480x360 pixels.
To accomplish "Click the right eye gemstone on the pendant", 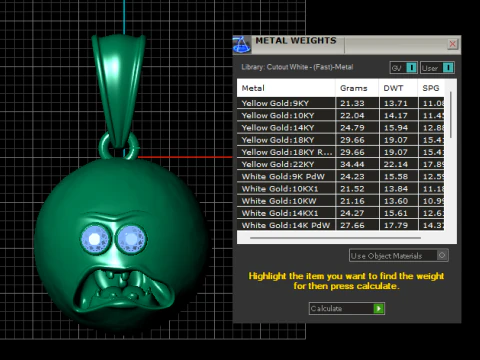I will coord(131,239).
